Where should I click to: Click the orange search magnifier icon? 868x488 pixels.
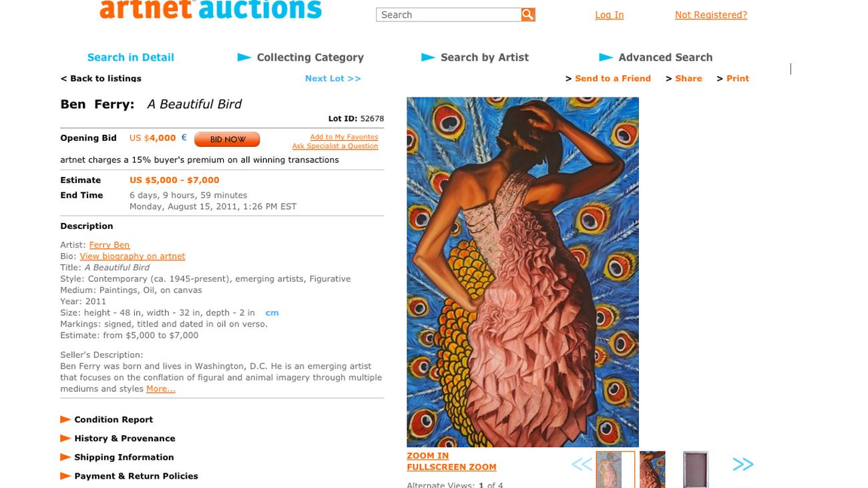[528, 15]
